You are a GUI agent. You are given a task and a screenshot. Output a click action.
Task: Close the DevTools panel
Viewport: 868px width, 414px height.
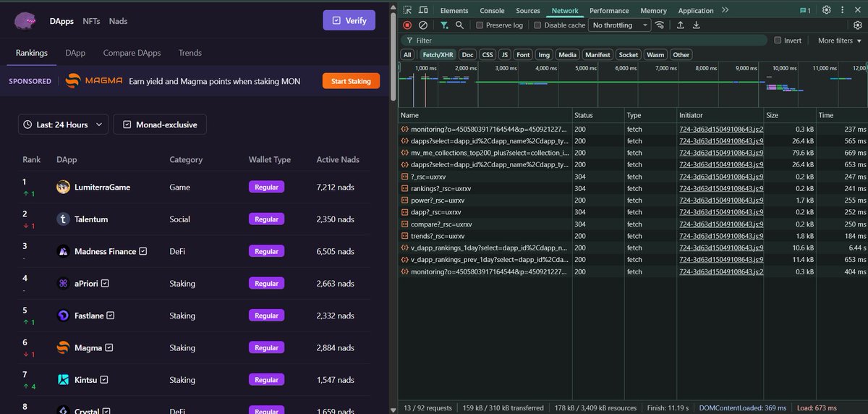(859, 10)
